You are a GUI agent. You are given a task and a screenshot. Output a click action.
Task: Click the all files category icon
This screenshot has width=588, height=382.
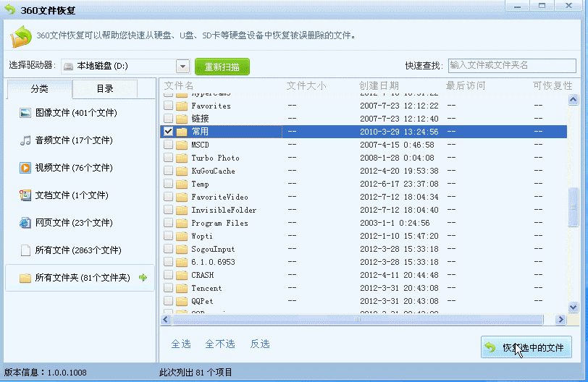pyautogui.click(x=25, y=250)
